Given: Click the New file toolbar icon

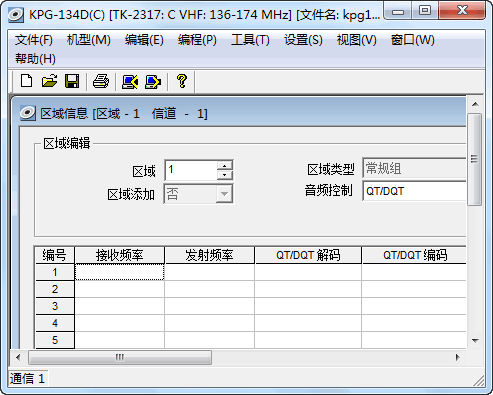Looking at the screenshot, I should pos(27,81).
